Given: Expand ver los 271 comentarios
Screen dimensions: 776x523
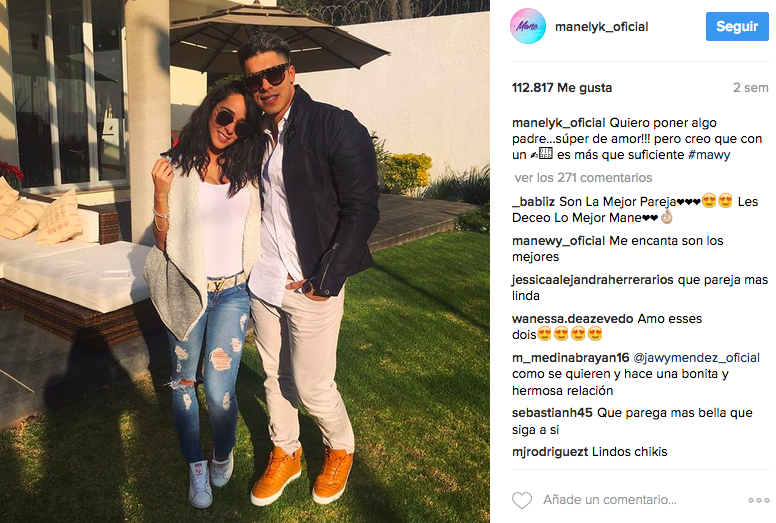Looking at the screenshot, I should pos(583,178).
